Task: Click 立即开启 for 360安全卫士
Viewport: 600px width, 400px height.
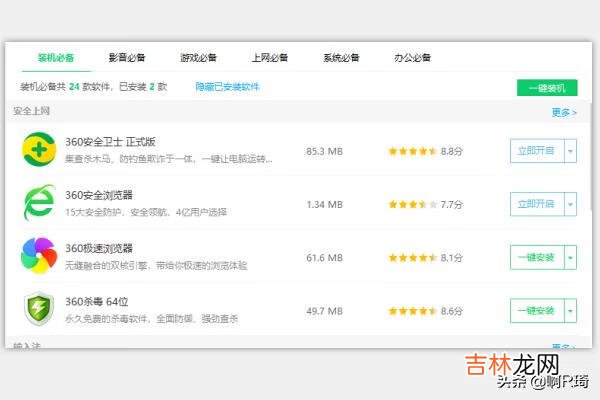Action: point(537,151)
